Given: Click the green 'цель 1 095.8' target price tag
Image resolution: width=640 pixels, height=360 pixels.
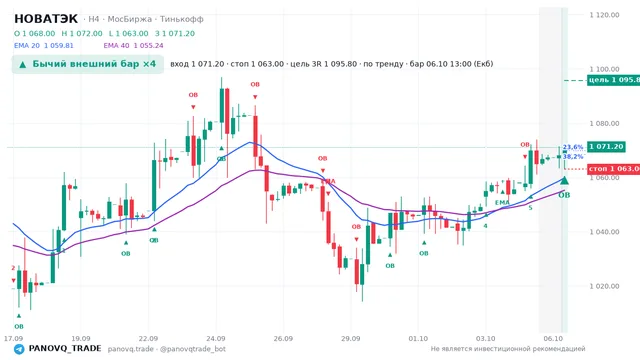Looking at the screenshot, I should (x=613, y=80).
